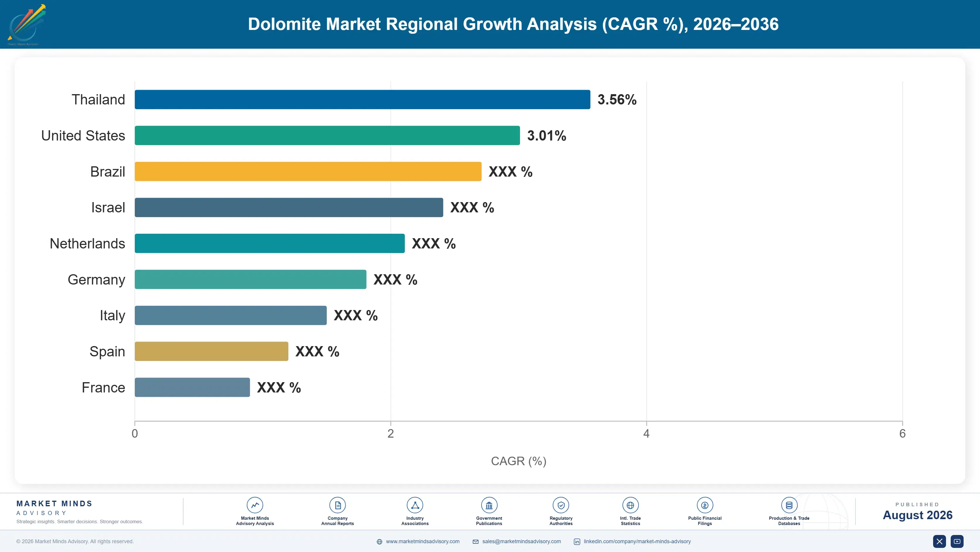Screen dimensions: 980x552
Task: Click the Brazil orange bar
Action: pyautogui.click(x=308, y=171)
